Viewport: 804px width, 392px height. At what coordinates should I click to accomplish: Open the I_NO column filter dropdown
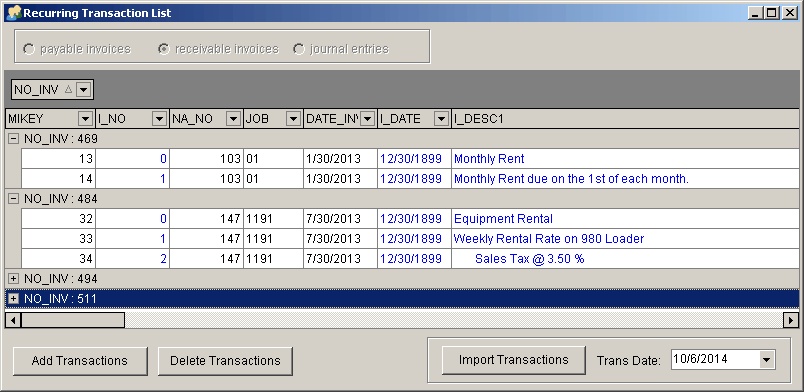(159, 119)
